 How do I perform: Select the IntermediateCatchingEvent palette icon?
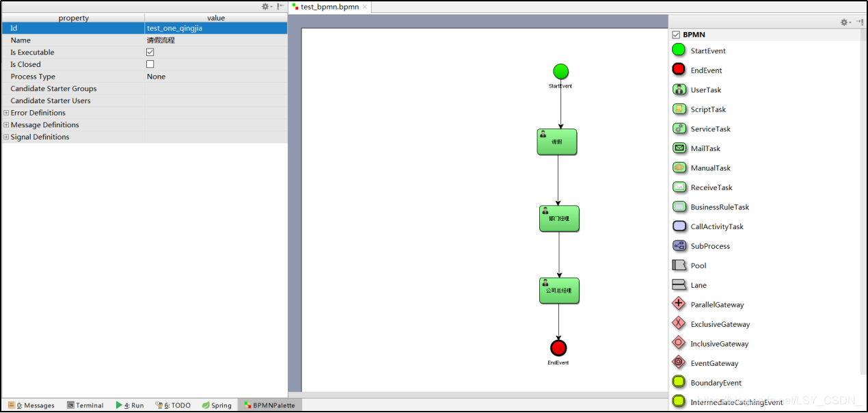679,401
